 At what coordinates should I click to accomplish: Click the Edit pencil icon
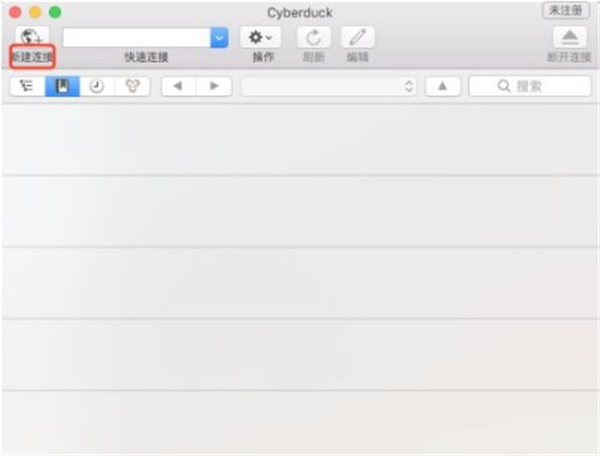357,37
